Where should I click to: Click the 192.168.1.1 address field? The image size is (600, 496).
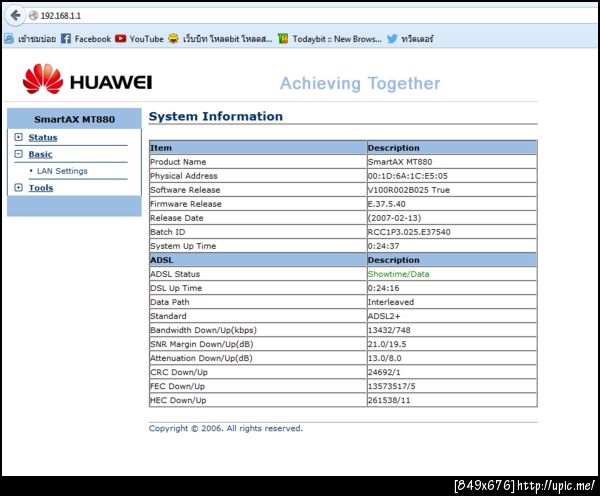[61, 16]
